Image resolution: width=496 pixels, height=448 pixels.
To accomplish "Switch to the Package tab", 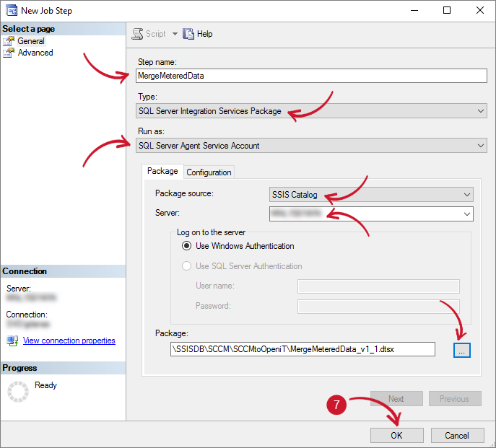I will tap(162, 172).
